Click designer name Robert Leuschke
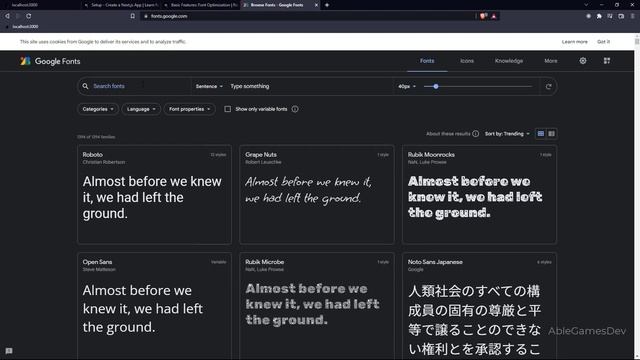This screenshot has height=360, width=640. click(263, 162)
